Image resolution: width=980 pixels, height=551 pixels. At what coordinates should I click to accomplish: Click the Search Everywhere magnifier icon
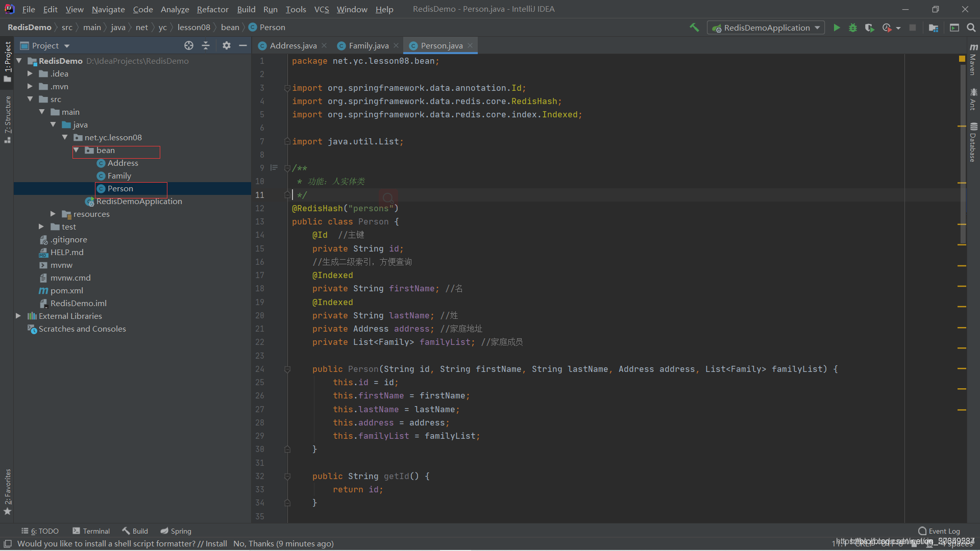click(971, 28)
